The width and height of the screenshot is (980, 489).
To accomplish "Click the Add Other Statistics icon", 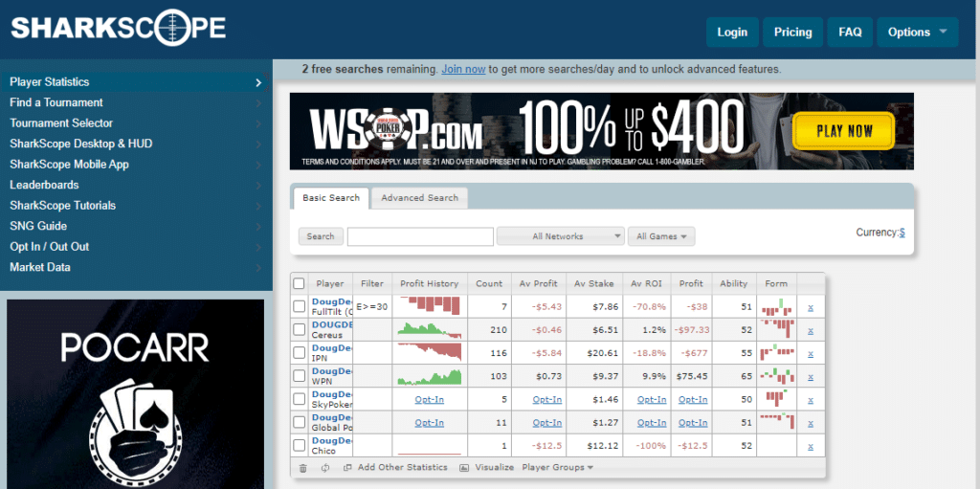I will click(348, 468).
